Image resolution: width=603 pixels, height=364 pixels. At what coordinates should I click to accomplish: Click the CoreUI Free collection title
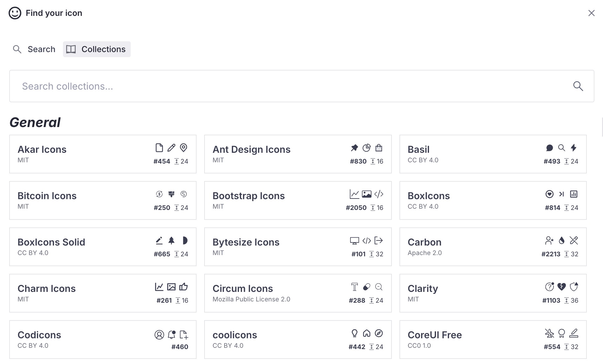click(435, 335)
